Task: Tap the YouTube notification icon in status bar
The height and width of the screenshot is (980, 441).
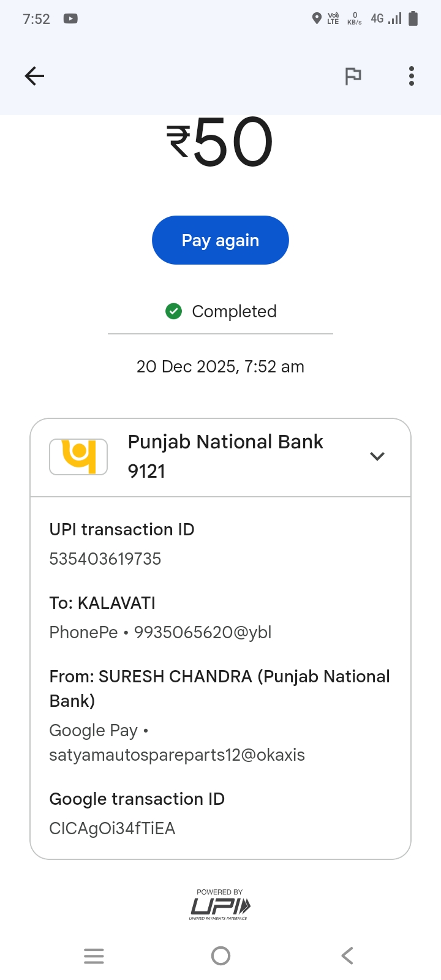Action: [x=70, y=19]
